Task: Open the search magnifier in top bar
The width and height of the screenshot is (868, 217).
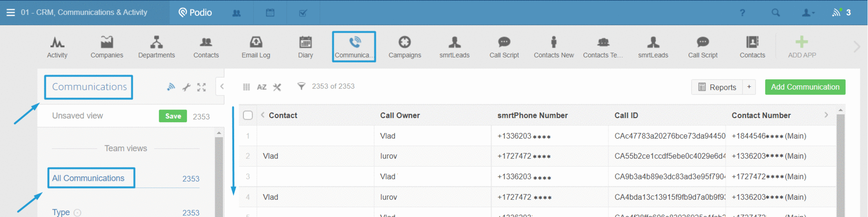Action: coord(775,13)
